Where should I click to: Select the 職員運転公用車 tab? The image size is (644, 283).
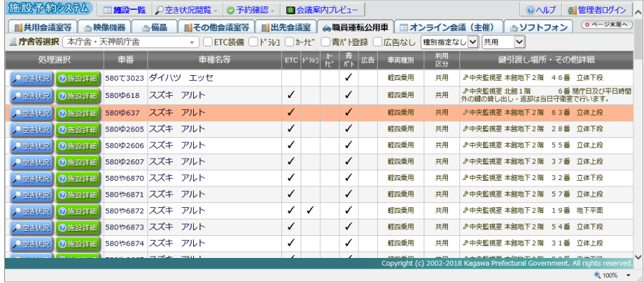tap(356, 27)
